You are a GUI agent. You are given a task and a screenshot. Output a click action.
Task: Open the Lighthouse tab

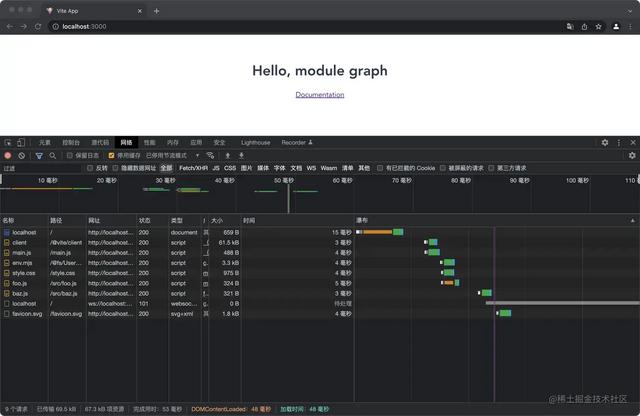256,142
